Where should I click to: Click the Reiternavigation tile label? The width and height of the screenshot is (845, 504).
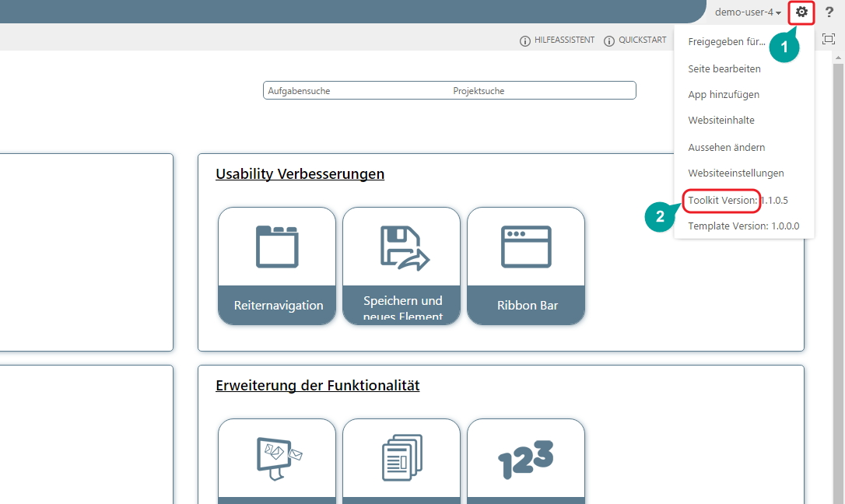tap(279, 306)
